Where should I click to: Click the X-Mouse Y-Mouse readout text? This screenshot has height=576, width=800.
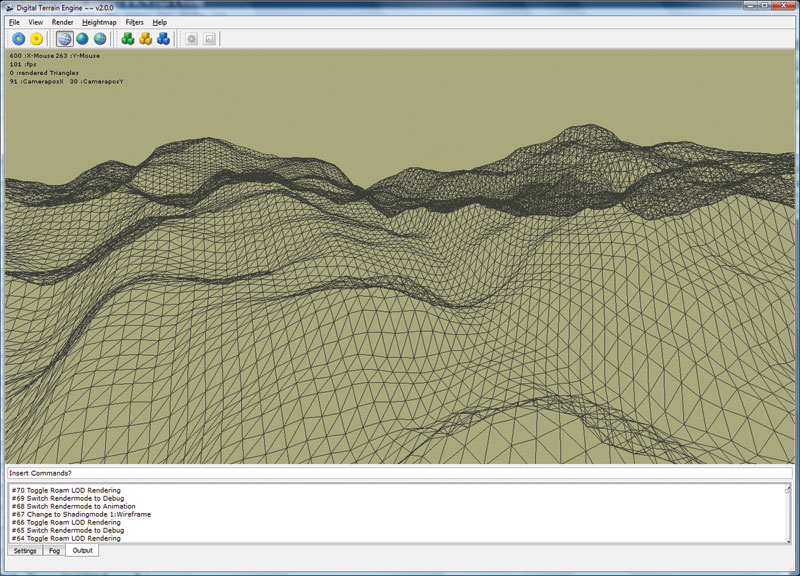[x=55, y=56]
